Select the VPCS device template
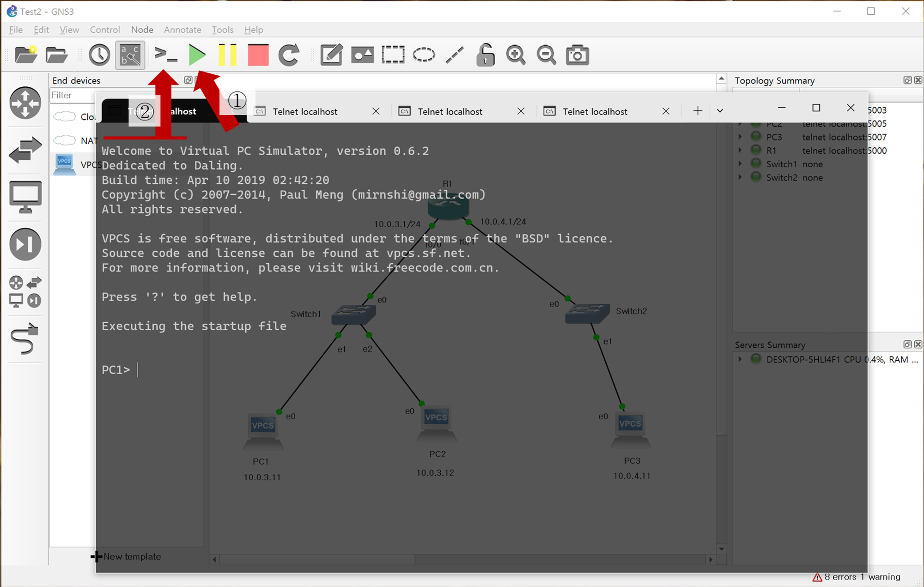924x587 pixels. [x=74, y=165]
